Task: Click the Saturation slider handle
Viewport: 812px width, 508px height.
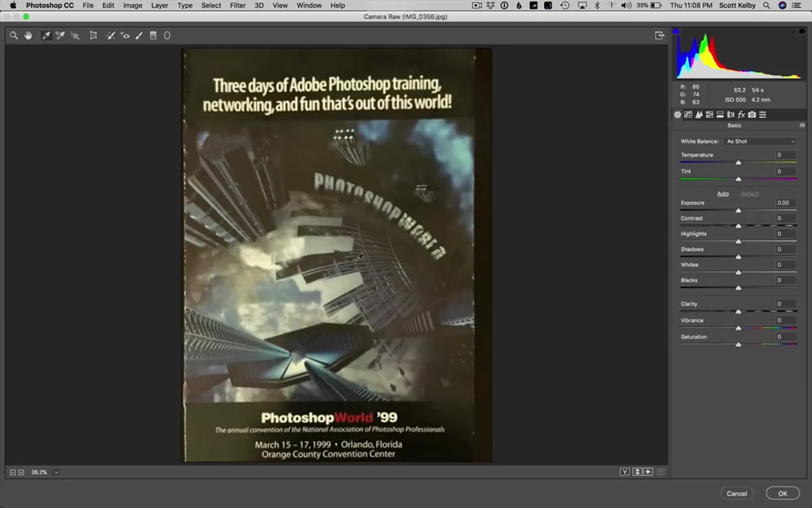Action: (x=738, y=345)
